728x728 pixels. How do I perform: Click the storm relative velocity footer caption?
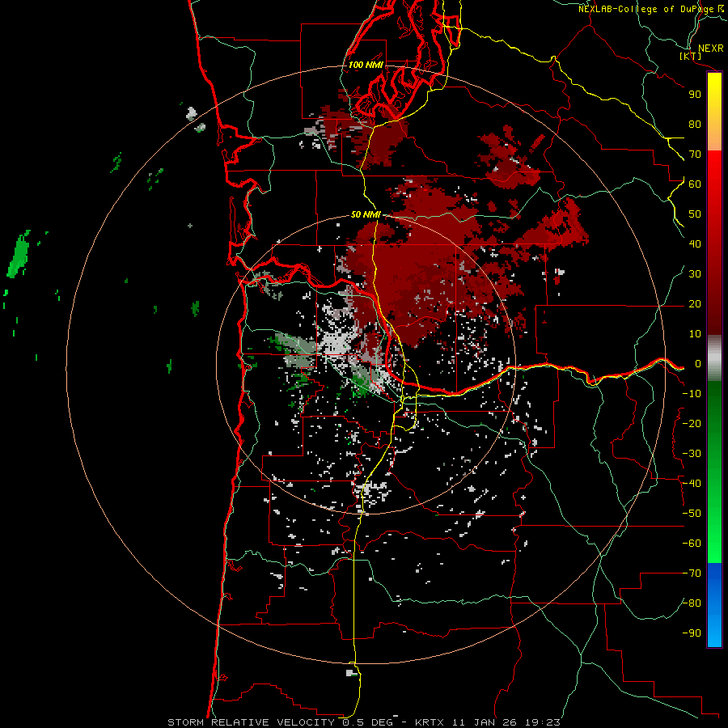point(363,722)
